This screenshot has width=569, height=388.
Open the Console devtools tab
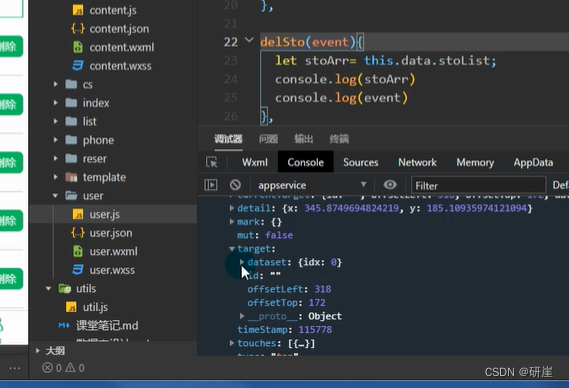point(306,162)
